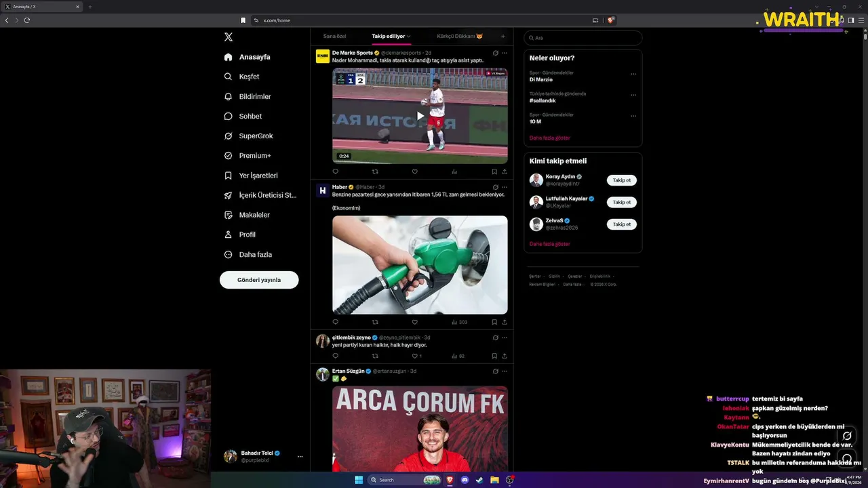Ask Grok about the De Marke Sports post

click(496, 53)
